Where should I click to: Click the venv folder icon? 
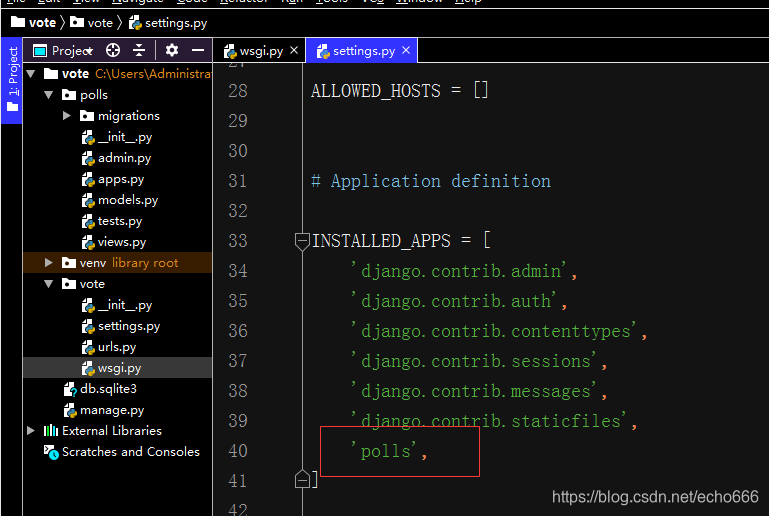coord(69,262)
